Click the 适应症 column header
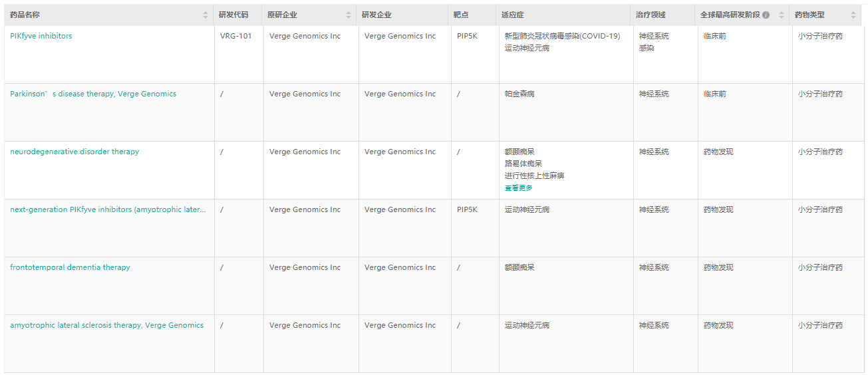868x375 pixels. 513,15
